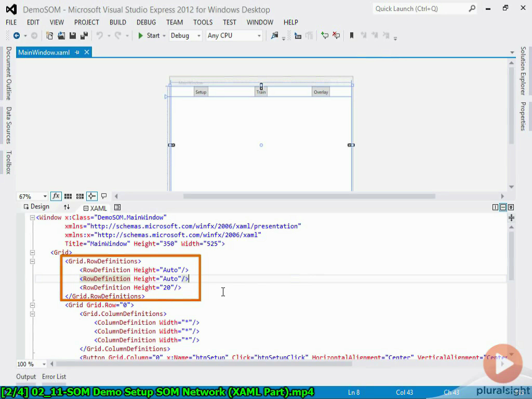532x399 pixels.
Task: Pin the MainWindow.xaml tab
Action: (77, 52)
